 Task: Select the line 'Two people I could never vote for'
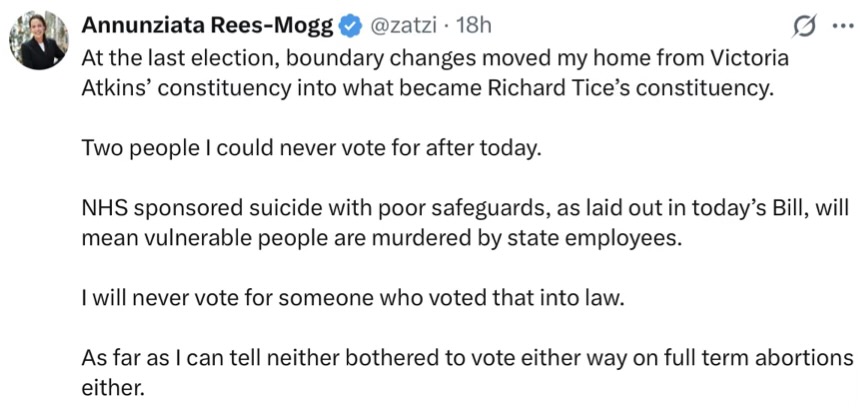(x=311, y=149)
